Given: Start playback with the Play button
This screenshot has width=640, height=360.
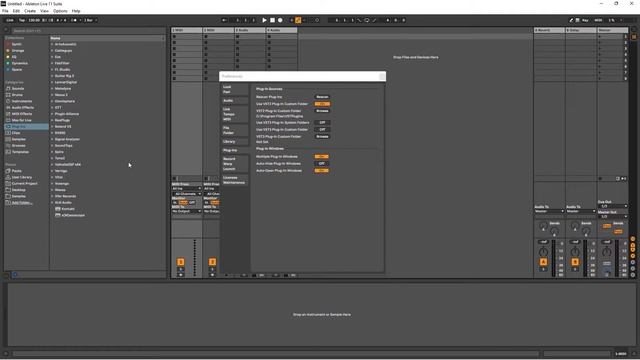Looking at the screenshot, I should tap(264, 20).
